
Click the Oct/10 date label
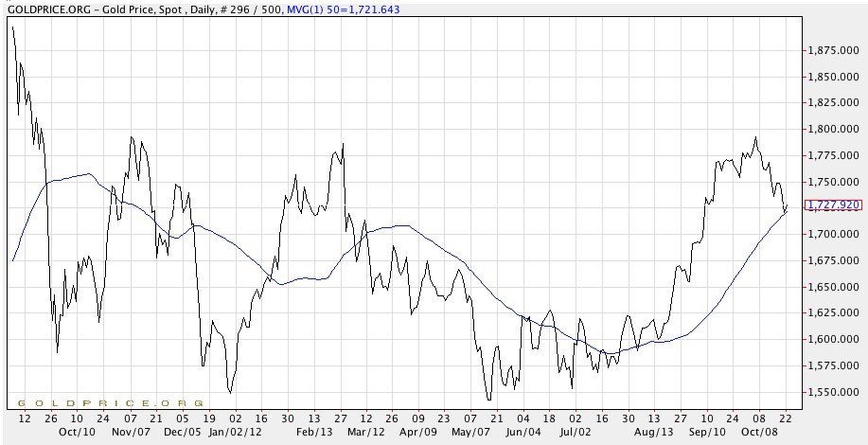click(77, 431)
